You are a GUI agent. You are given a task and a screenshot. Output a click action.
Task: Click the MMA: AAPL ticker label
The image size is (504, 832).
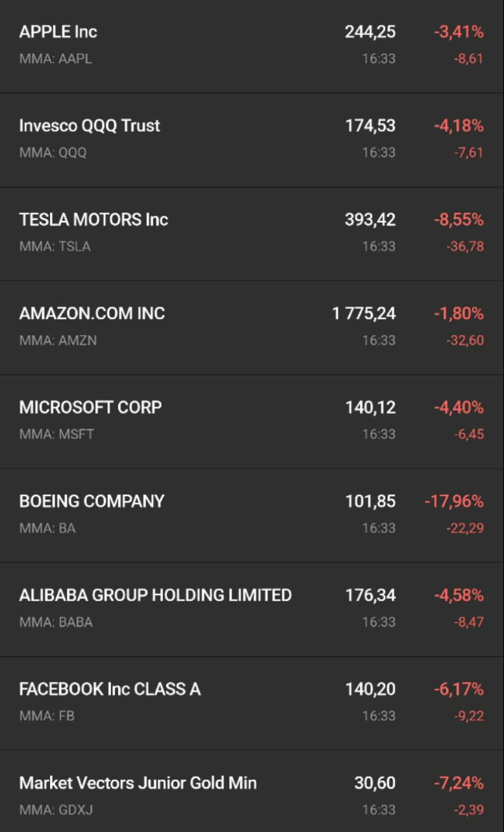[56, 58]
